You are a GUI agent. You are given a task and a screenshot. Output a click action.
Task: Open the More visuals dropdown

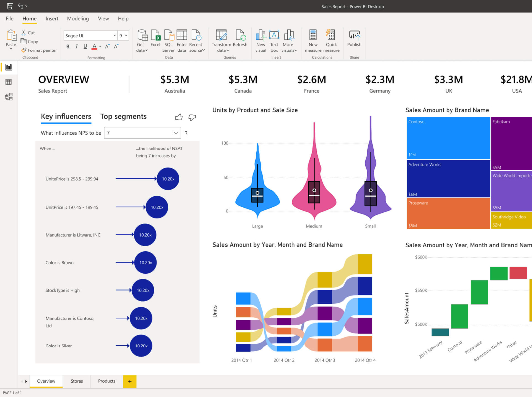[x=289, y=41]
